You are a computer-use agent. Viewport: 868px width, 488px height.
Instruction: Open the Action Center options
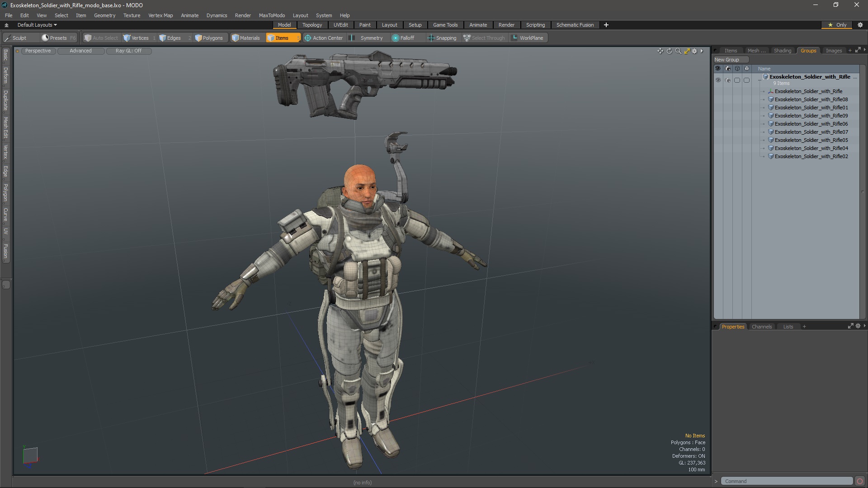(x=324, y=38)
